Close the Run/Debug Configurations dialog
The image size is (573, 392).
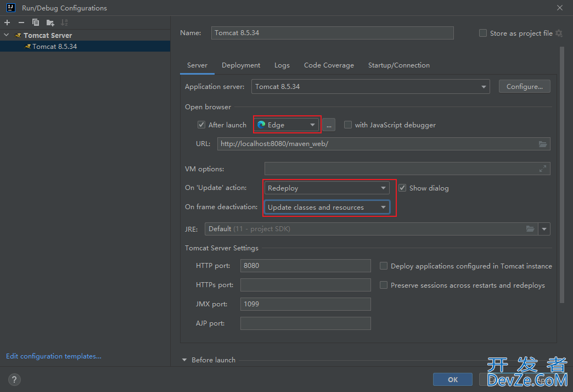(x=559, y=8)
